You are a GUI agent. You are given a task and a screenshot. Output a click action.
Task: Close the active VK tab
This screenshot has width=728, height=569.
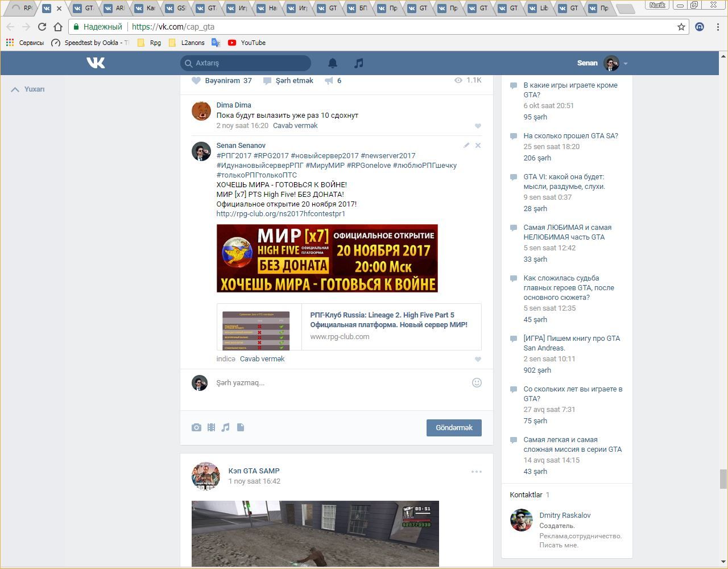point(59,9)
